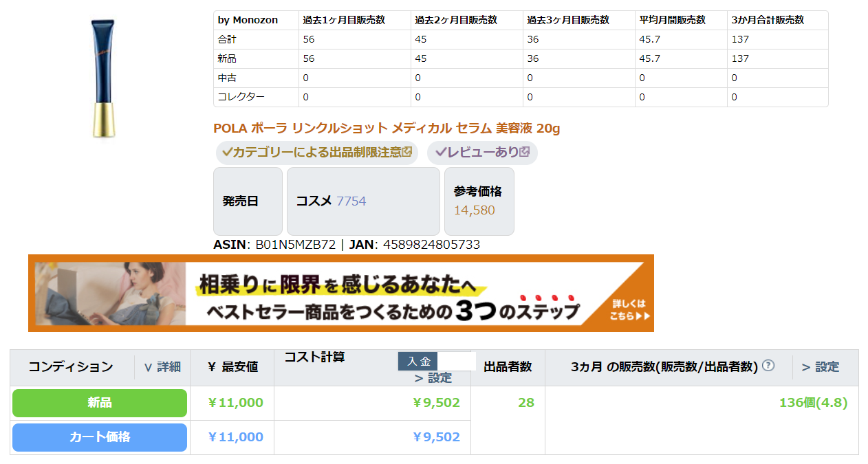Image resolution: width=868 pixels, height=464 pixels.
Task: Open the POLA リンクルショット product title link
Action: point(387,128)
